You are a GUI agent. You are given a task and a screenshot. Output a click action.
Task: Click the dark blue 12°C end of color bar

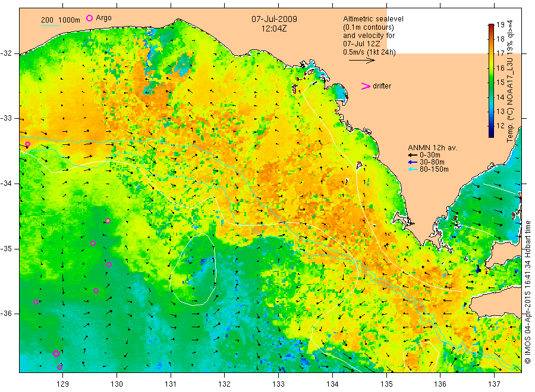pos(491,133)
